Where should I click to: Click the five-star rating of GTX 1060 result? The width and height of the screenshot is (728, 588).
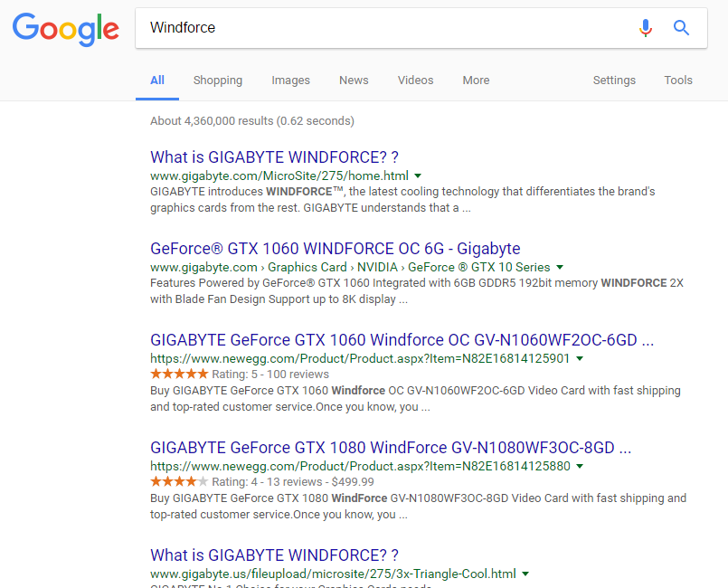(179, 374)
